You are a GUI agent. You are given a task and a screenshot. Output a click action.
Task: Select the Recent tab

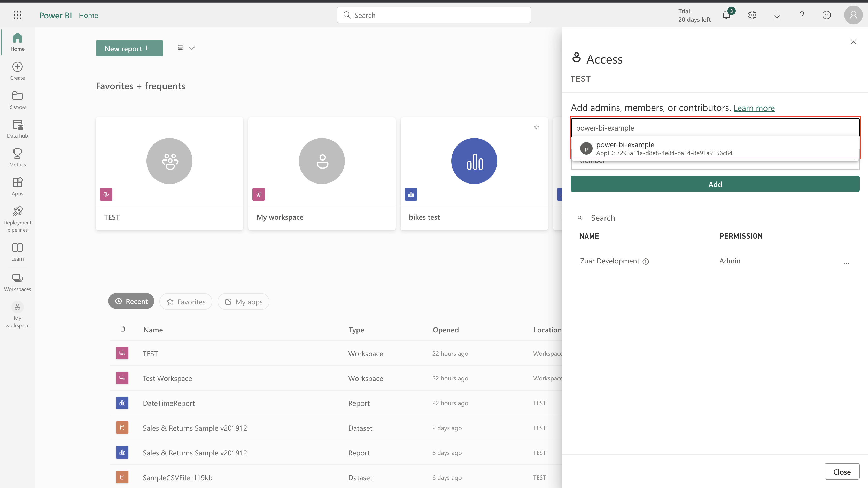(x=131, y=301)
